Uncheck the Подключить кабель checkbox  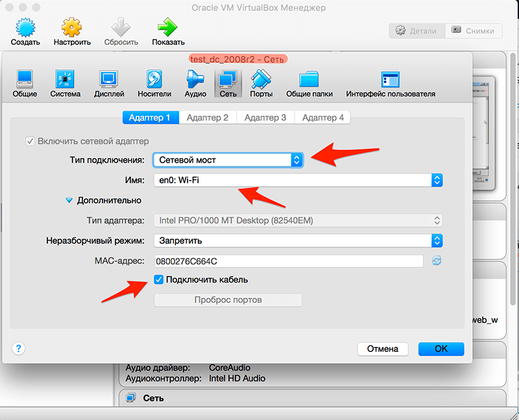pyautogui.click(x=158, y=279)
